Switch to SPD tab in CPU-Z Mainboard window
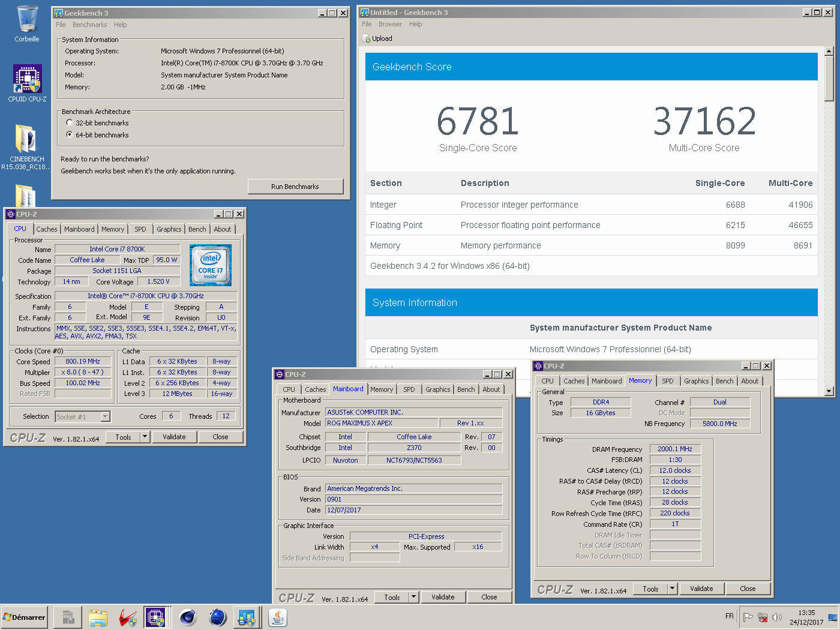 tap(409, 389)
